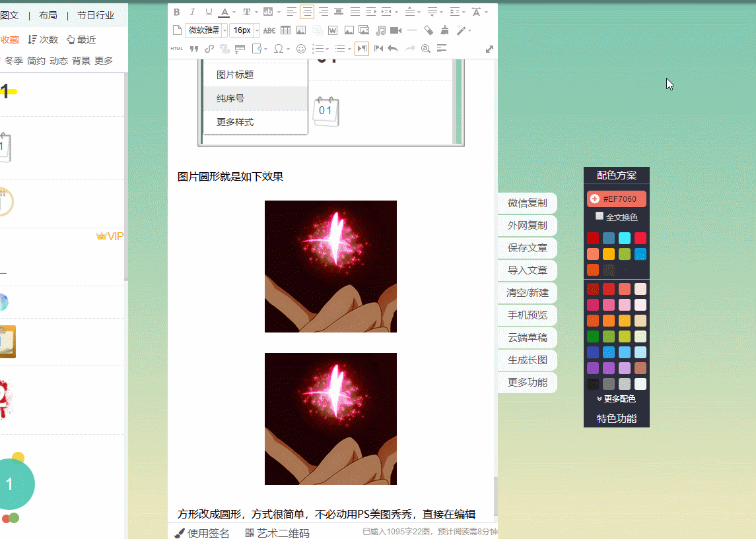Apply blockquote with the quotation mark icon
Image resolution: width=756 pixels, height=539 pixels.
coord(194,49)
